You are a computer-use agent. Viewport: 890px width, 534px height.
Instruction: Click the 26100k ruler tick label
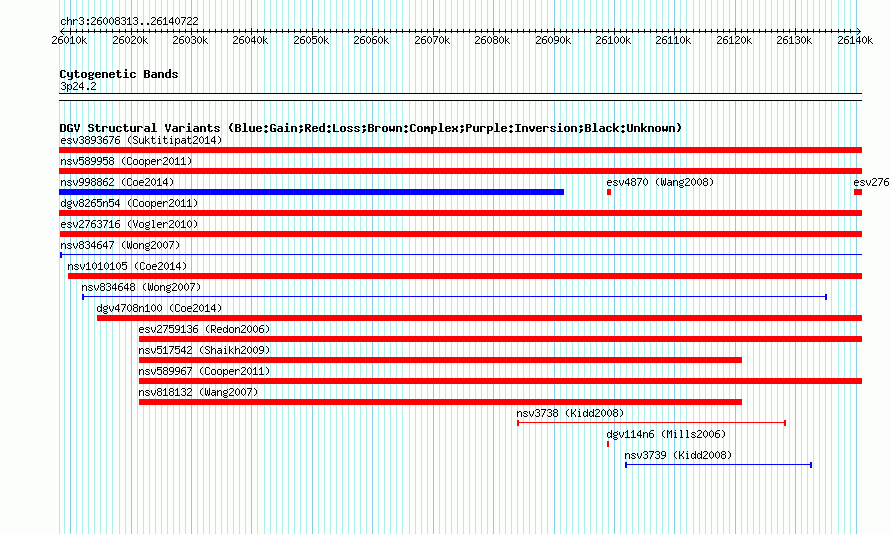[613, 40]
